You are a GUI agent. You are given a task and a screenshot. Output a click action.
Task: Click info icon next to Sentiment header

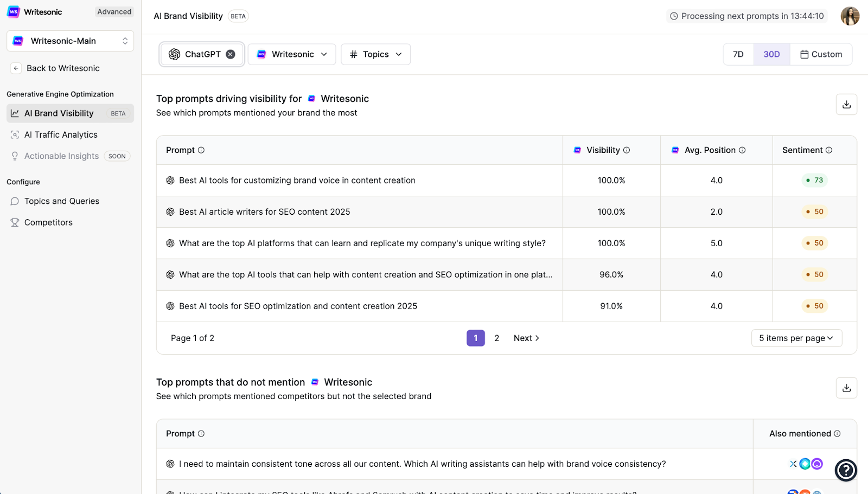point(829,150)
